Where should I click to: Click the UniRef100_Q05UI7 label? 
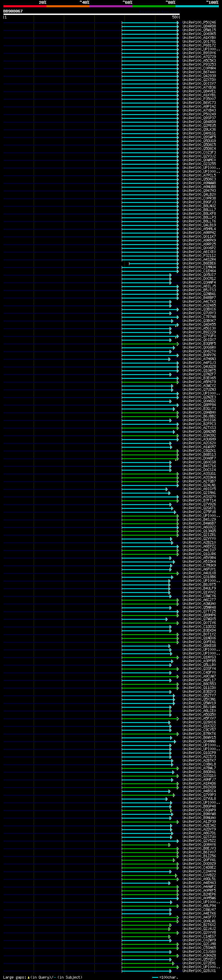coord(199,275)
